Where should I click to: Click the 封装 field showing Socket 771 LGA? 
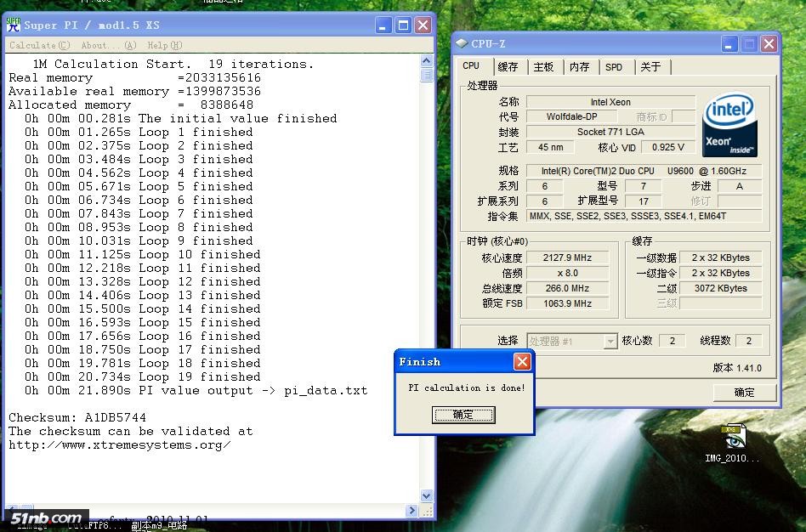click(x=610, y=132)
